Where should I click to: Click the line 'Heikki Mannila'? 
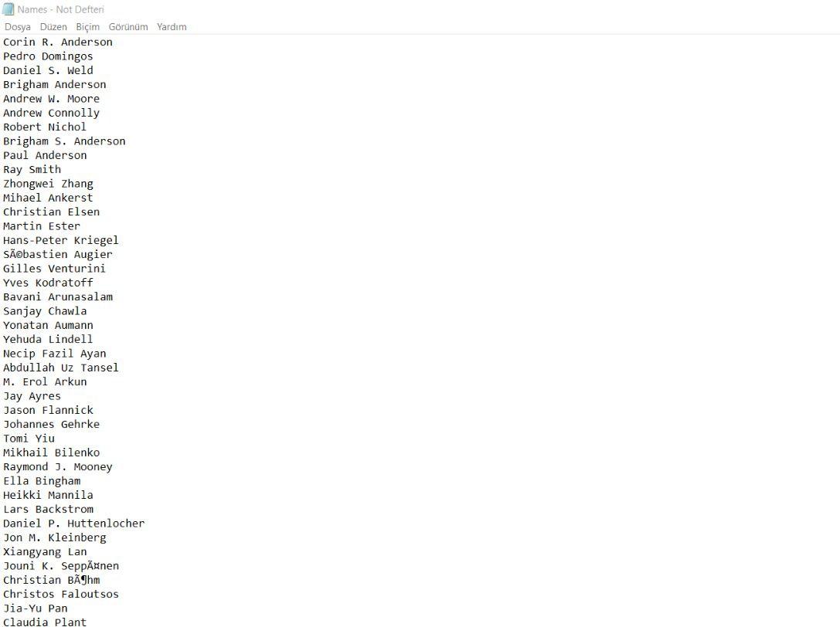(x=48, y=495)
